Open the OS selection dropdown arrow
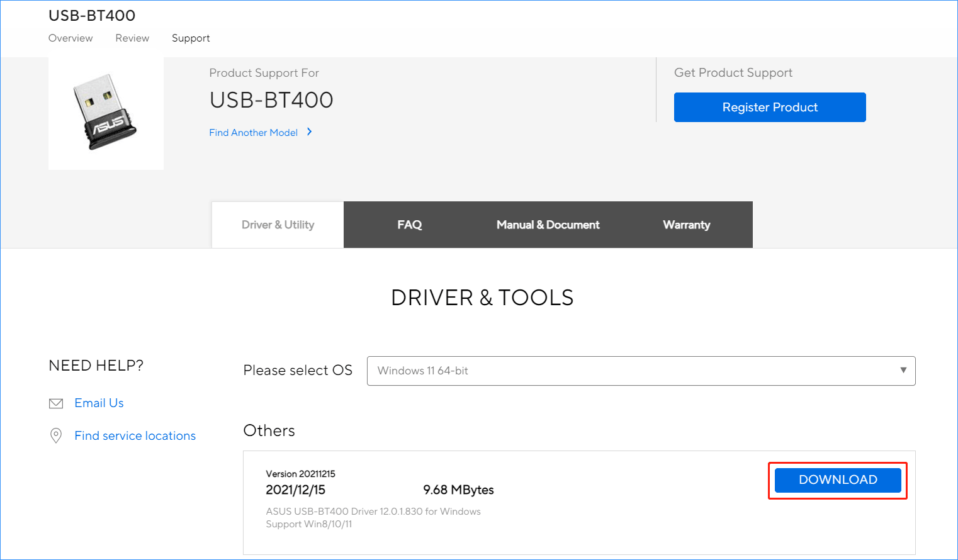 point(903,371)
